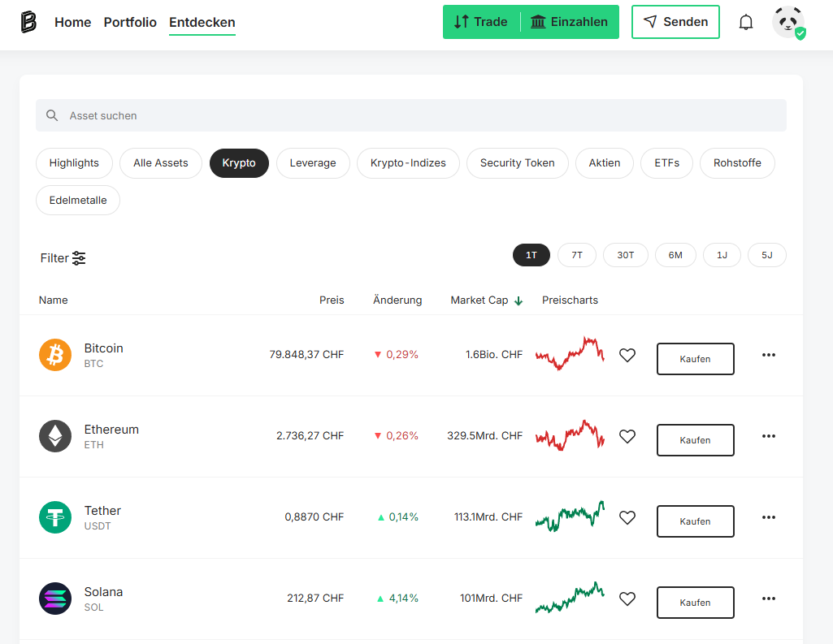Click the Solana coin icon
This screenshot has width=833, height=644.
click(x=55, y=599)
